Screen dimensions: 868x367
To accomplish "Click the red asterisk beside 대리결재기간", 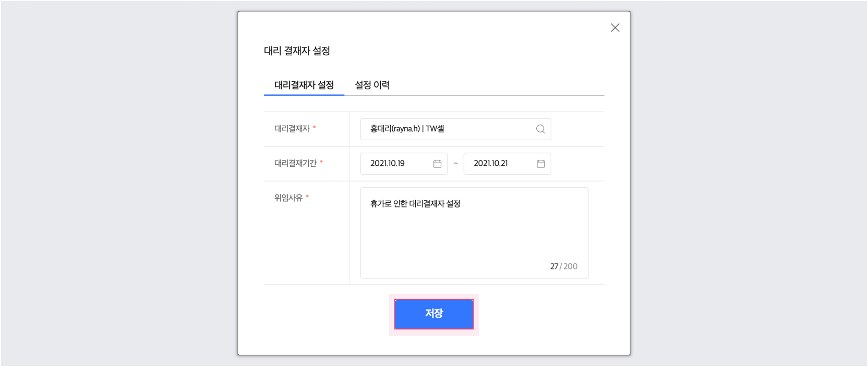I will point(321,163).
